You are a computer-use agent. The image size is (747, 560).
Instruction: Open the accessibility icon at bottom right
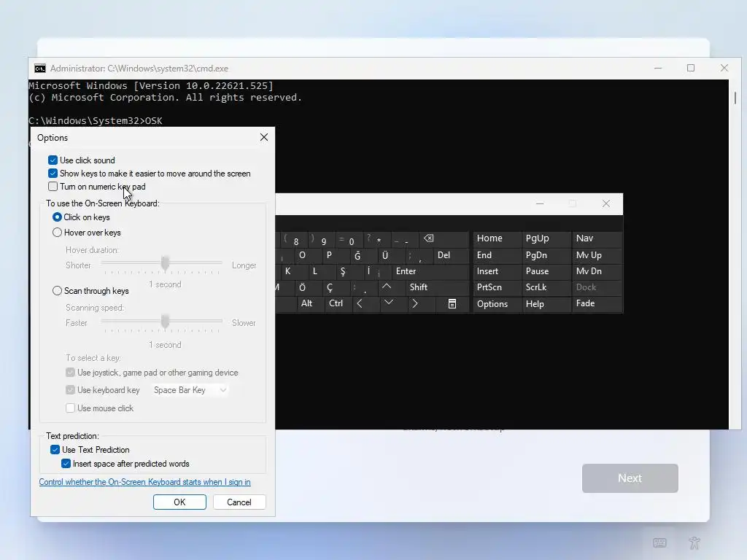tap(694, 542)
